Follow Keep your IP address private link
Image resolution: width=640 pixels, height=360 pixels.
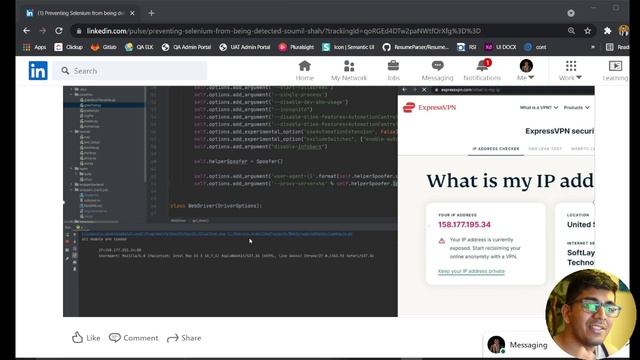click(x=471, y=271)
